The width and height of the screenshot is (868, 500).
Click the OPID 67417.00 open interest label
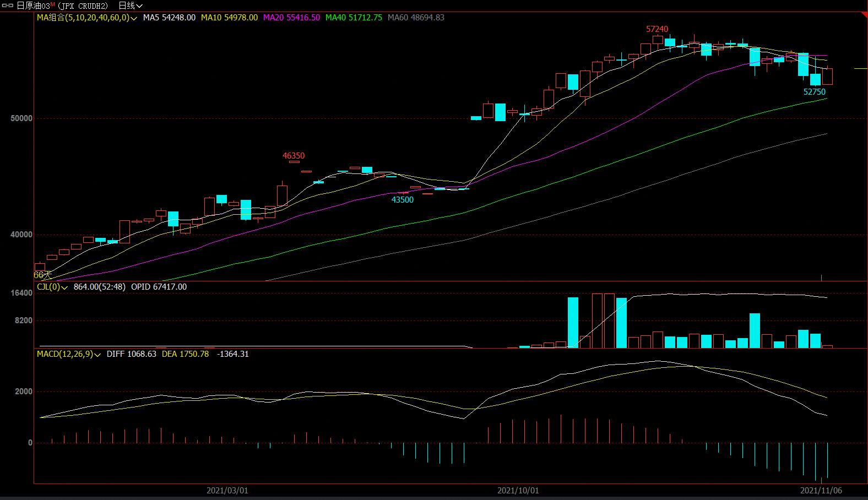point(159,287)
